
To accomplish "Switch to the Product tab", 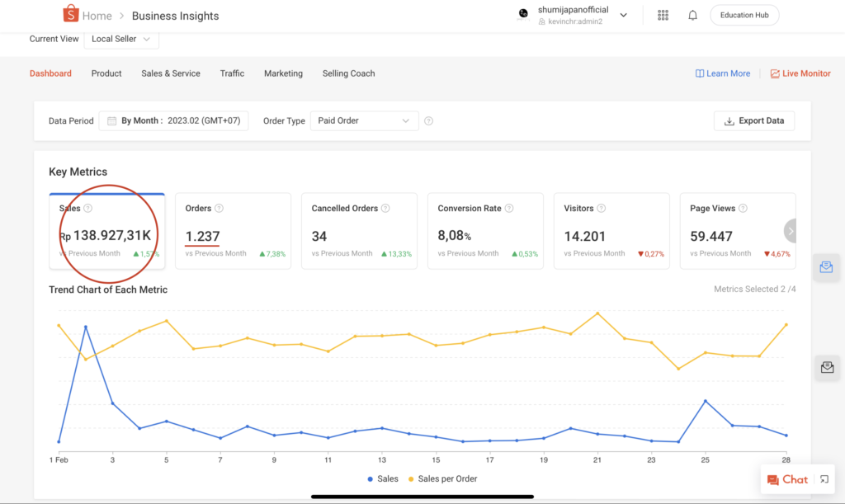I will click(106, 73).
